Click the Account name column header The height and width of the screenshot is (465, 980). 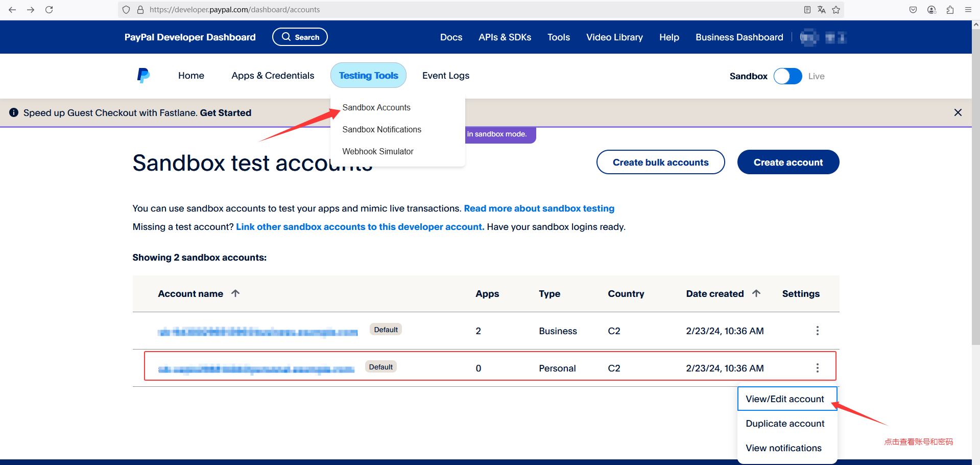pos(190,294)
